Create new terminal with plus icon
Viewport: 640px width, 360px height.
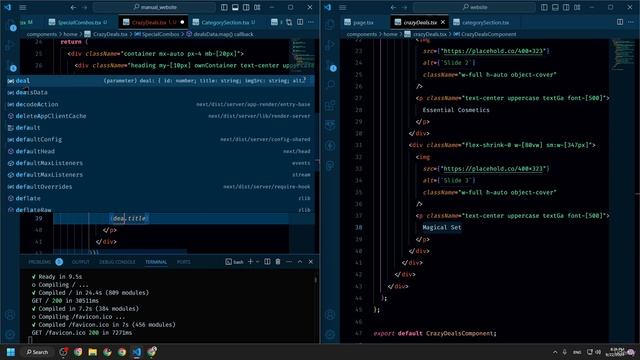tap(250, 262)
